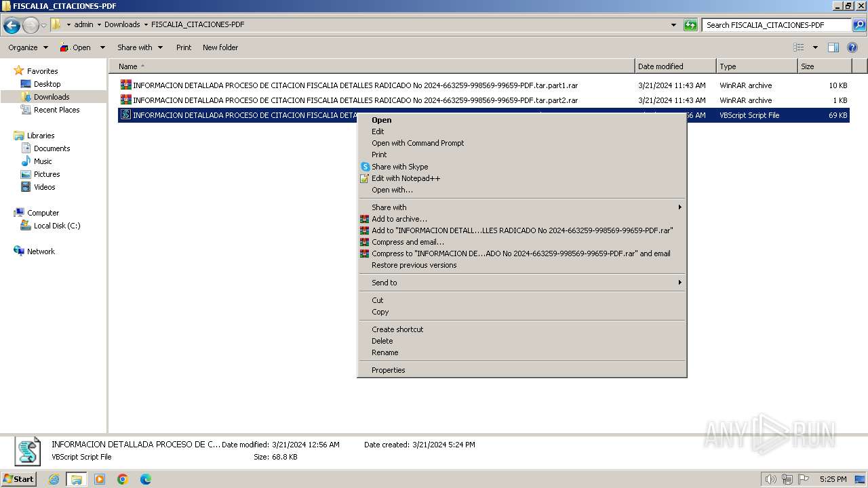Choose Add to "INFORMACION DETALL...PDF.rar"
This screenshot has height=488, width=868.
pos(522,230)
